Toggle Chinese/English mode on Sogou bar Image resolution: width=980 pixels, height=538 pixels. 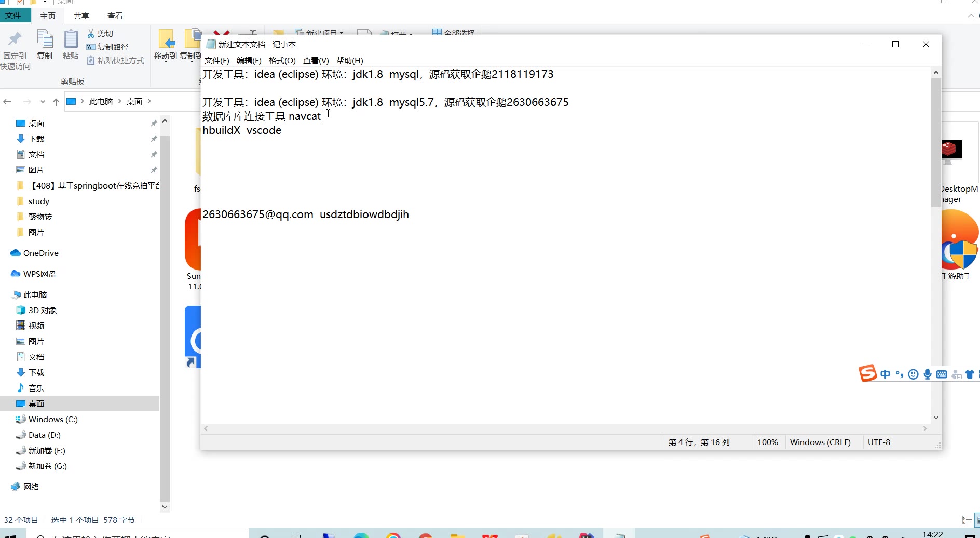click(x=885, y=374)
